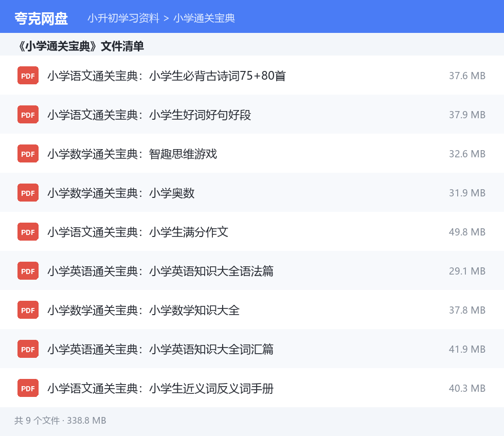Screen dimensions: 504x436
Task: Click the 37.8 MB file size
Action: [x=467, y=311]
